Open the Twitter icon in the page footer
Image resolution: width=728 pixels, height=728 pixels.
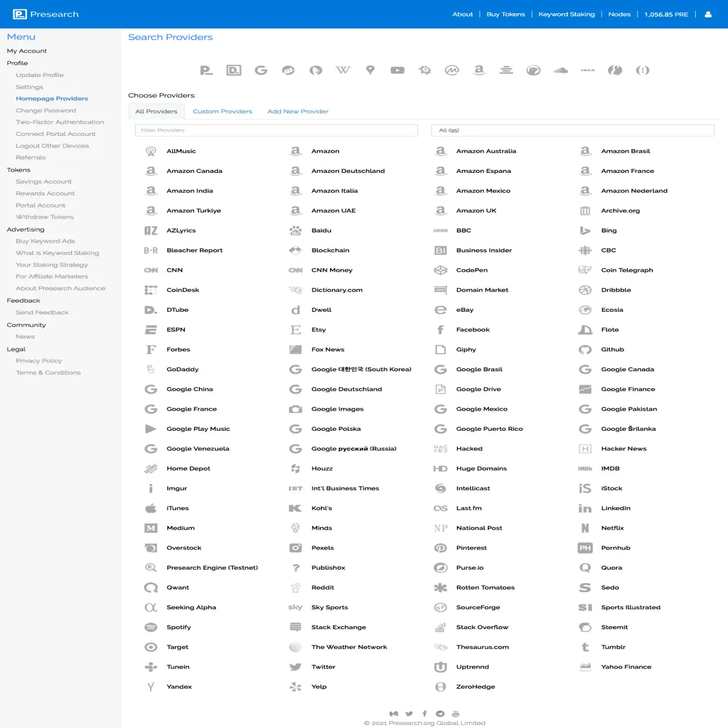pyautogui.click(x=409, y=714)
